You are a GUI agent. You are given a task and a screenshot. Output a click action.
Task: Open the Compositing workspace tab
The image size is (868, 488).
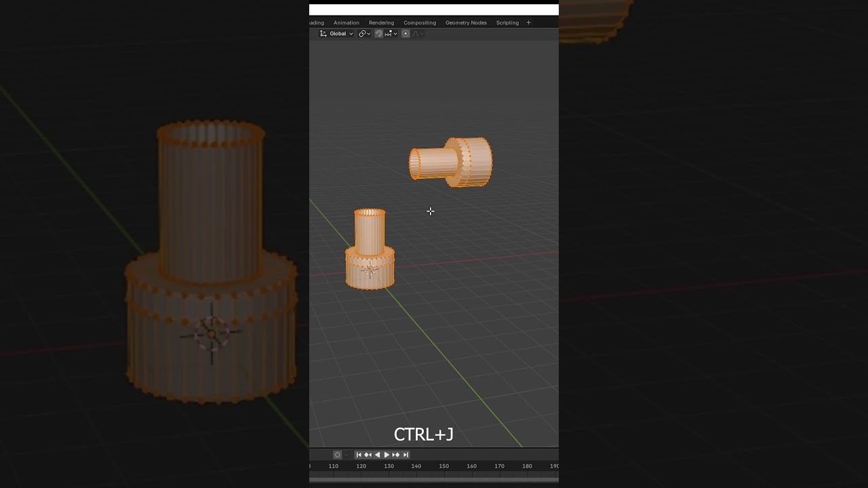[x=420, y=22]
